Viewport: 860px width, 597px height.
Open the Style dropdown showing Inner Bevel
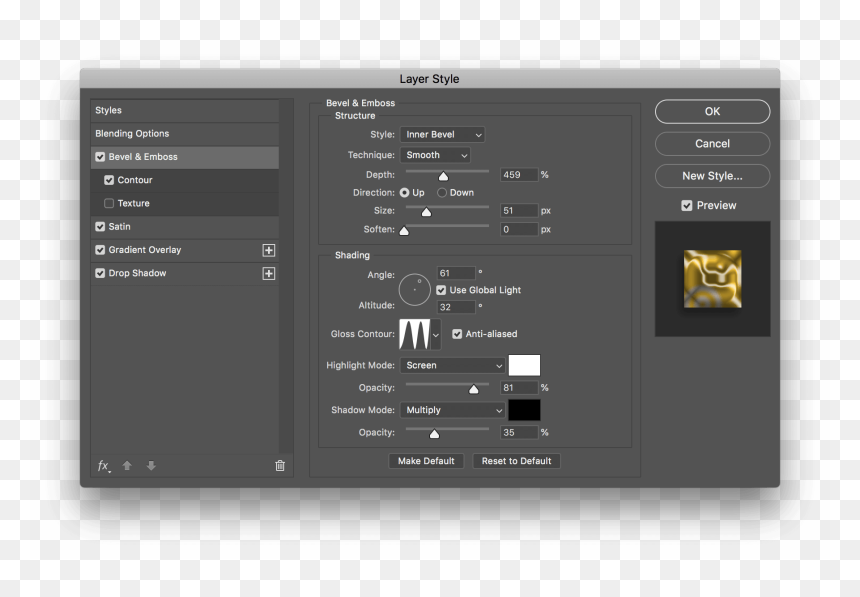443,134
